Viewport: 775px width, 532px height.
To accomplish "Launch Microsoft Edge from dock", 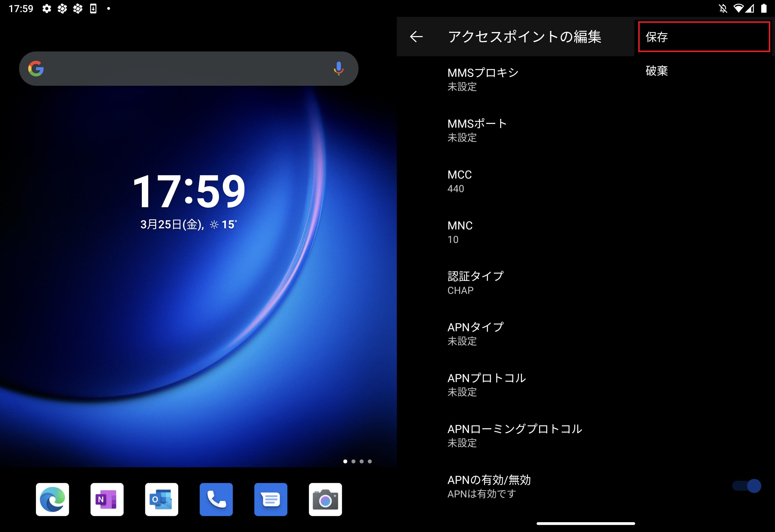I will click(52, 499).
